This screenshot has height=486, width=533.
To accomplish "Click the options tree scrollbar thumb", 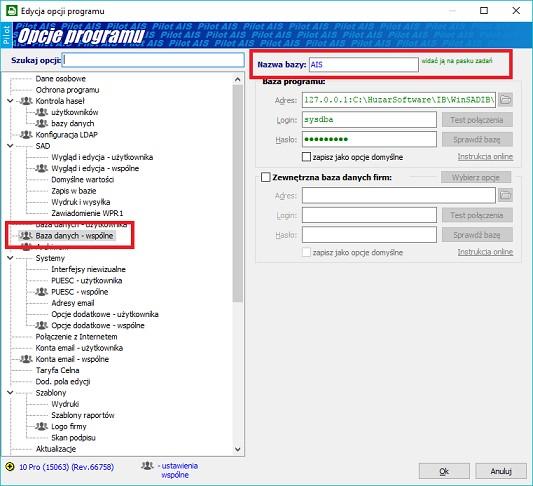I will [238, 193].
